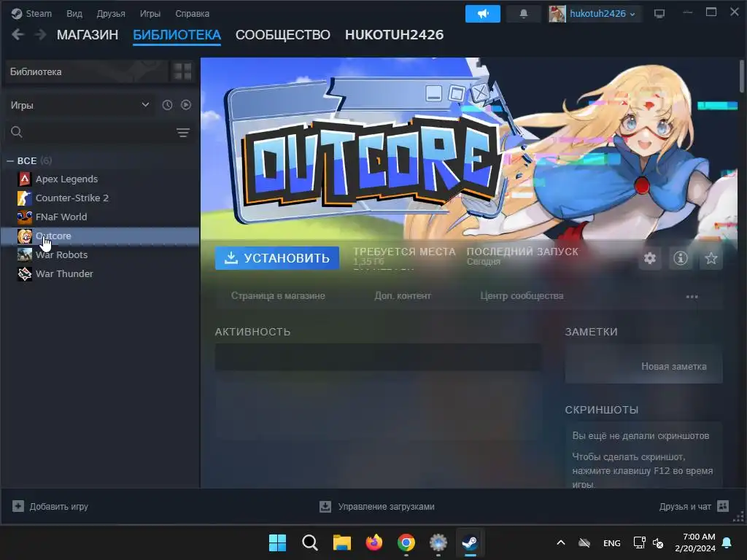The height and width of the screenshot is (560, 747).
Task: Open Управление загрузками downloads manager
Action: pos(377,507)
